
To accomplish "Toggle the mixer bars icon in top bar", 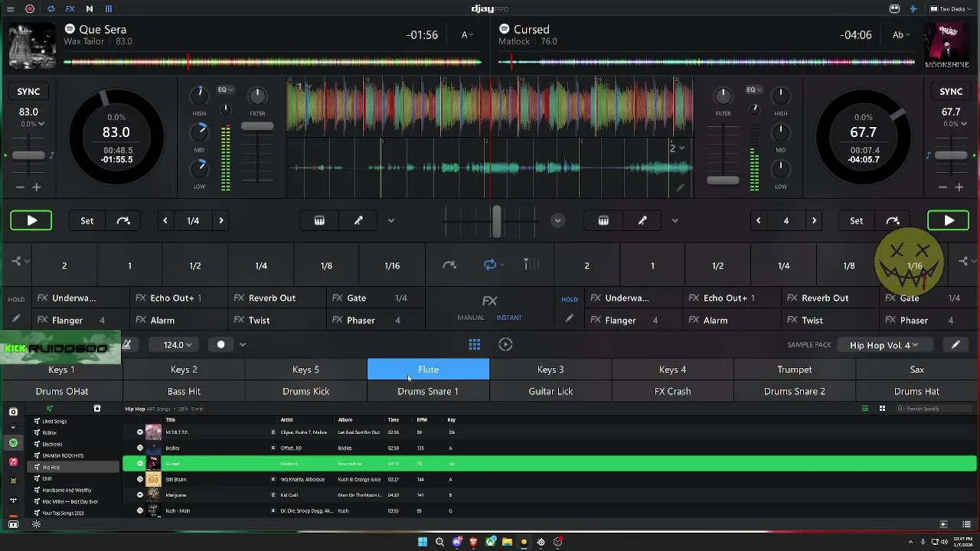I will (x=109, y=9).
